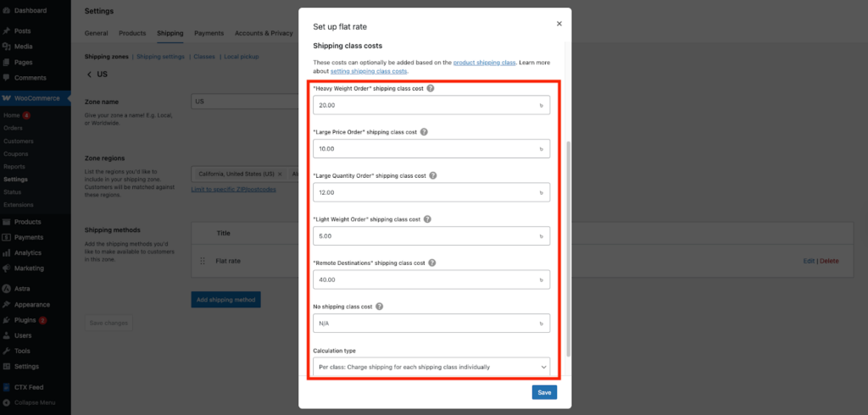Close the Set up flat rate dialog

coord(559,24)
